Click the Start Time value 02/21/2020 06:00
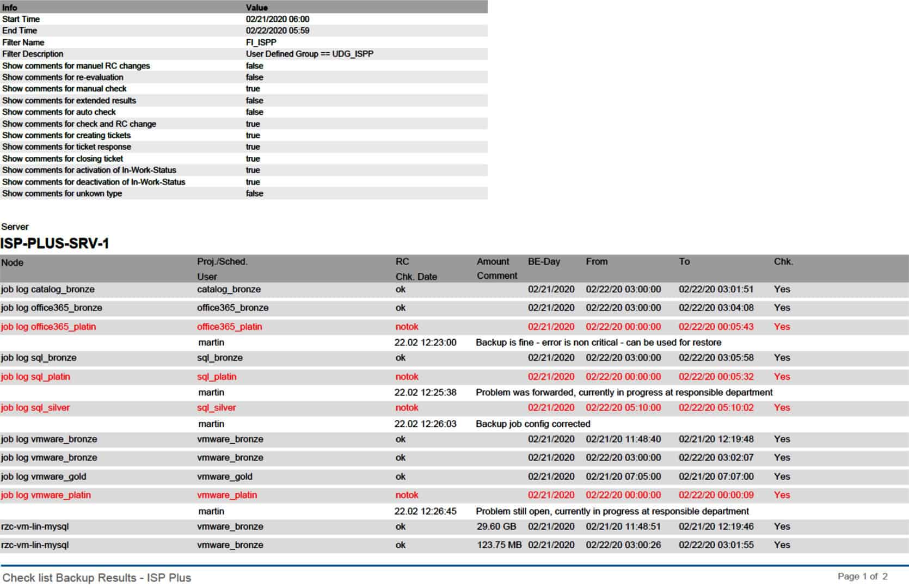The height and width of the screenshot is (588, 909). [x=277, y=19]
